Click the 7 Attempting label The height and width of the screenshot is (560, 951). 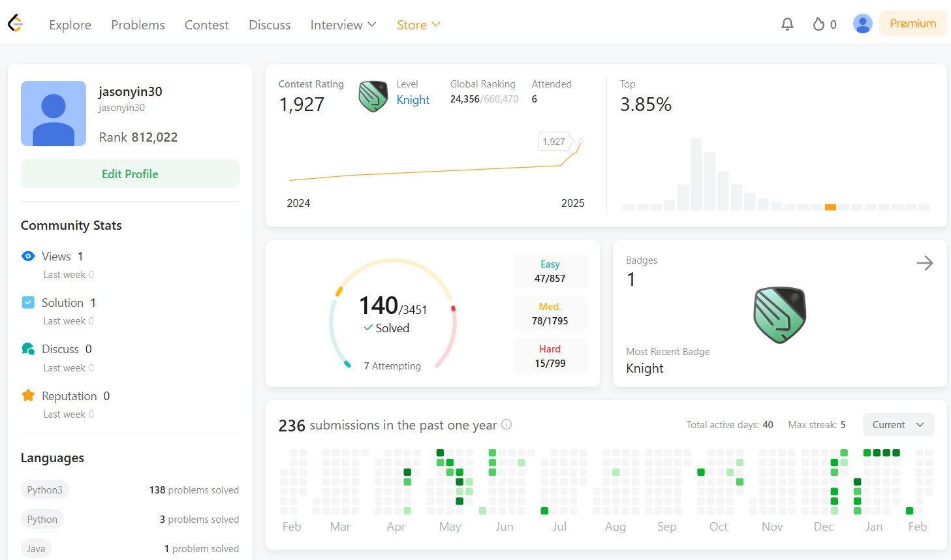392,366
